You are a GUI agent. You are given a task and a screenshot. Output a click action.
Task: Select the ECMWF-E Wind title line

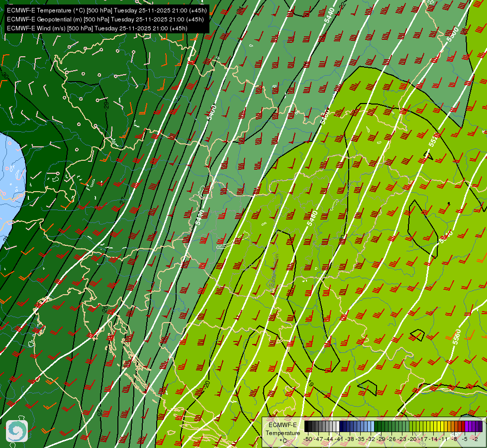(x=97, y=28)
